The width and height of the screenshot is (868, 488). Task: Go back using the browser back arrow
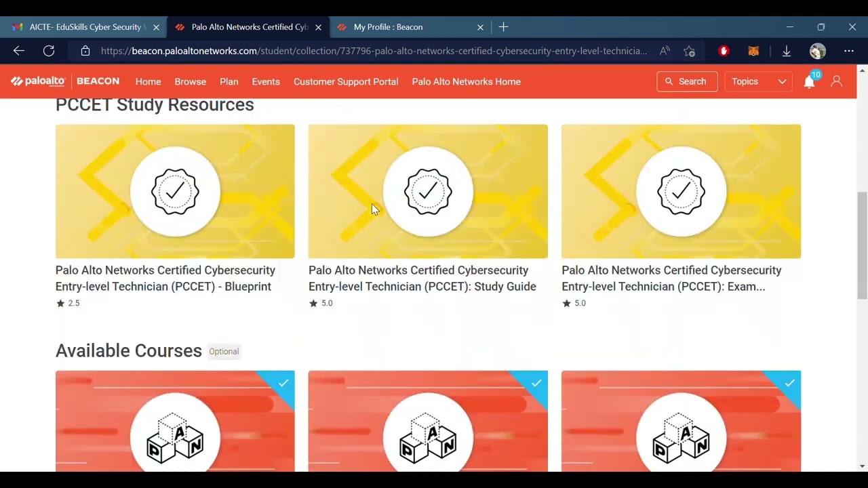[19, 51]
